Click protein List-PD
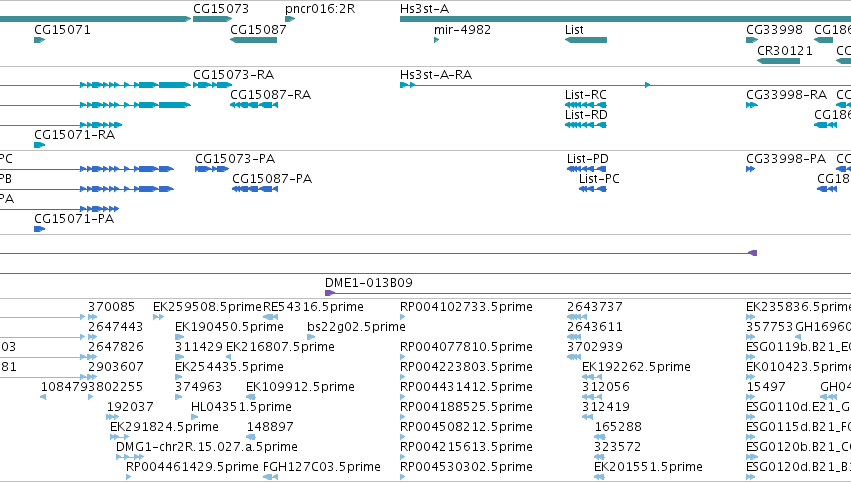 [588, 159]
